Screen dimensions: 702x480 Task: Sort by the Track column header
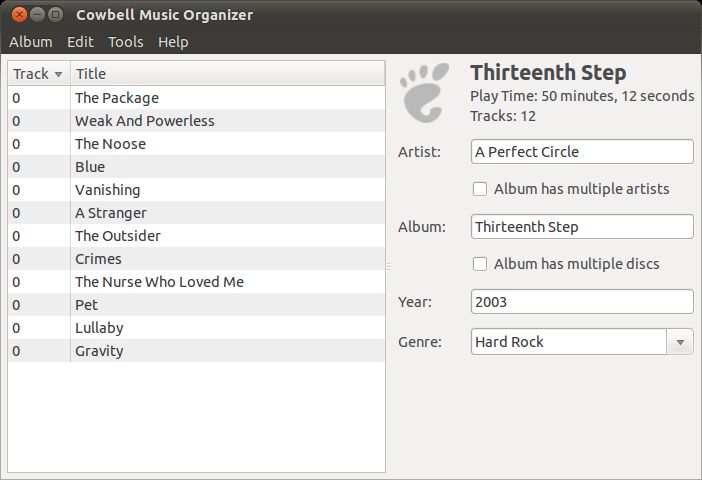click(39, 73)
